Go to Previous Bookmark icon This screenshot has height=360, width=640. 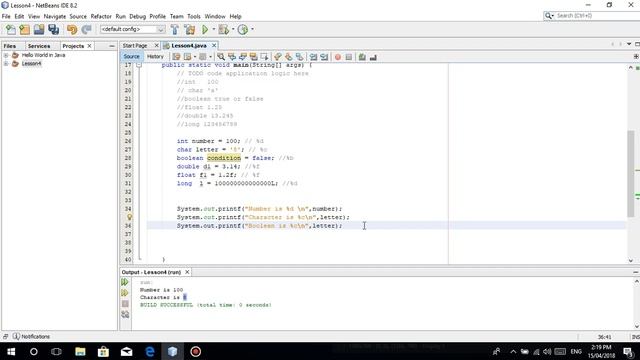[278, 57]
